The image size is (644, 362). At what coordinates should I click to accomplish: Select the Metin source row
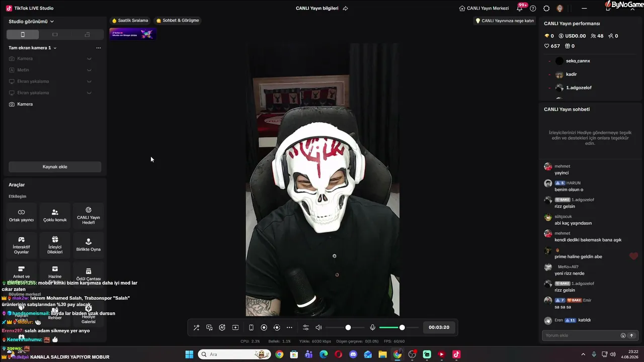tap(55, 70)
